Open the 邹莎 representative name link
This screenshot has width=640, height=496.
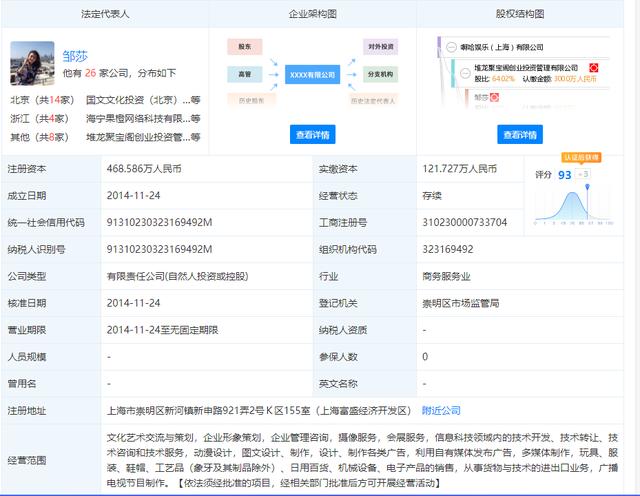[74, 56]
